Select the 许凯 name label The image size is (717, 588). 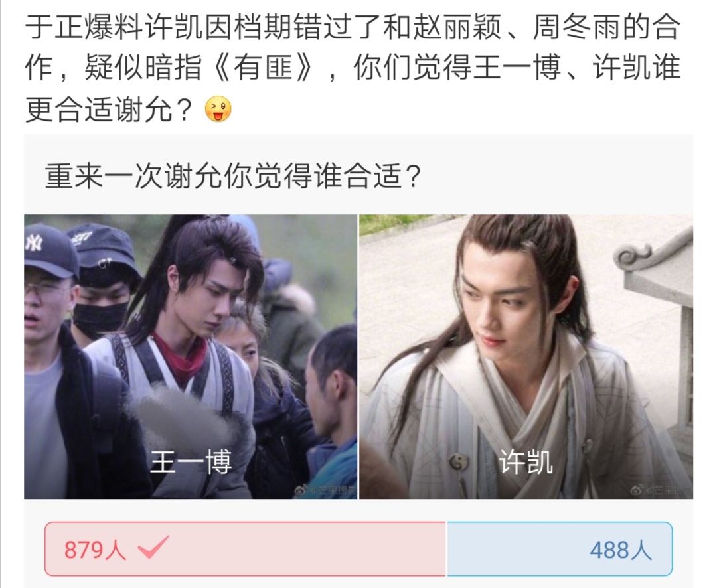click(526, 462)
